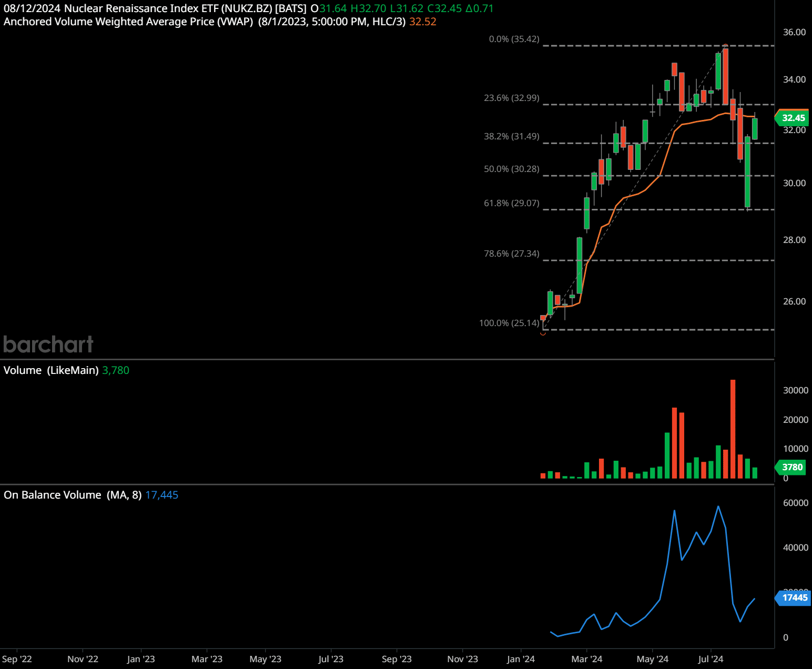Click the 28.00 price axis label
This screenshot has height=669, width=812.
(794, 240)
